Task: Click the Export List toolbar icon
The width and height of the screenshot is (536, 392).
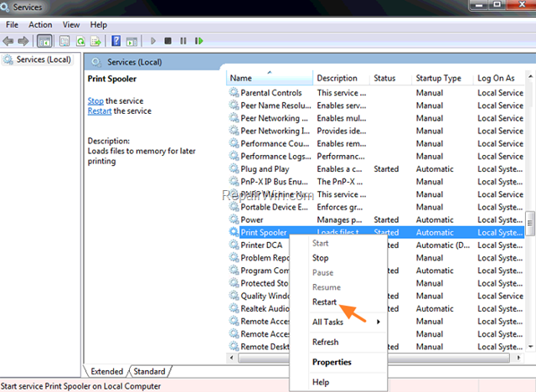Action: point(95,41)
